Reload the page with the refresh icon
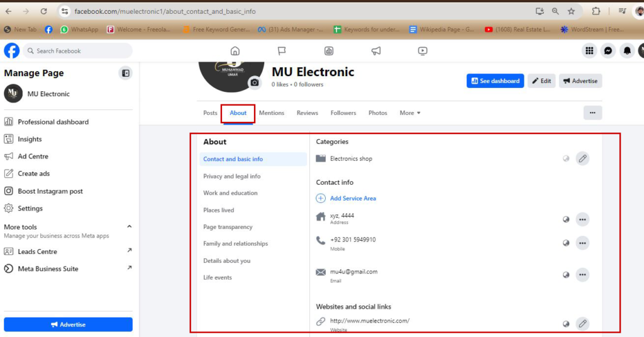This screenshot has width=644, height=337. tap(43, 11)
